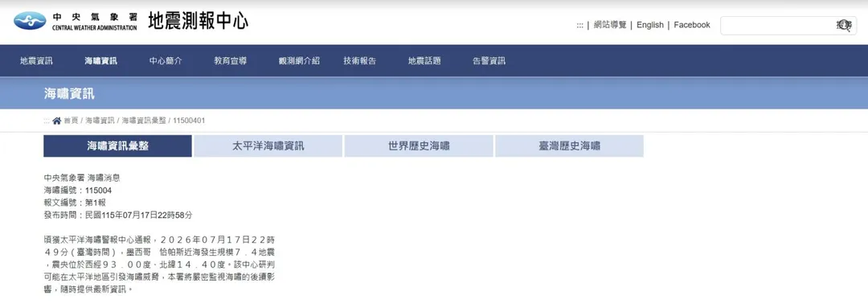Click the search magnifier icon
Viewport: 868px width, 304px height.
point(844,26)
